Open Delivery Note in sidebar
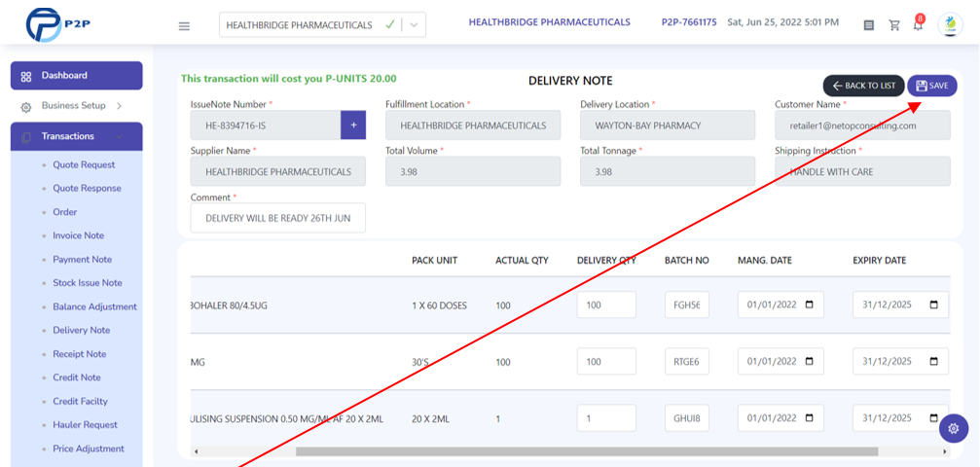980x467 pixels. click(x=81, y=330)
